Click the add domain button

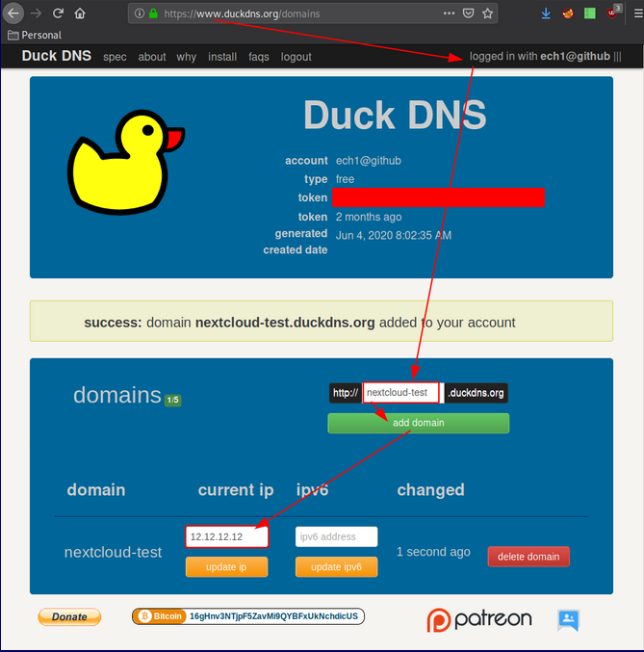418,423
